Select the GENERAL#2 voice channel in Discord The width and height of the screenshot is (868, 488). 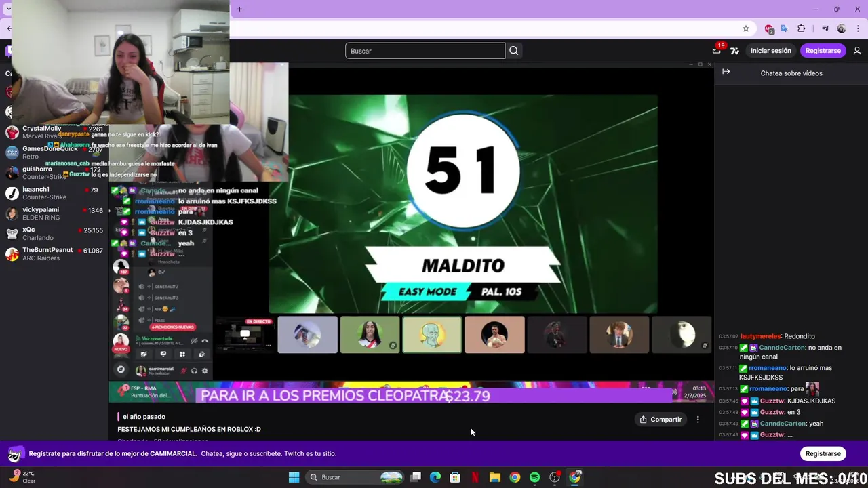tap(166, 287)
